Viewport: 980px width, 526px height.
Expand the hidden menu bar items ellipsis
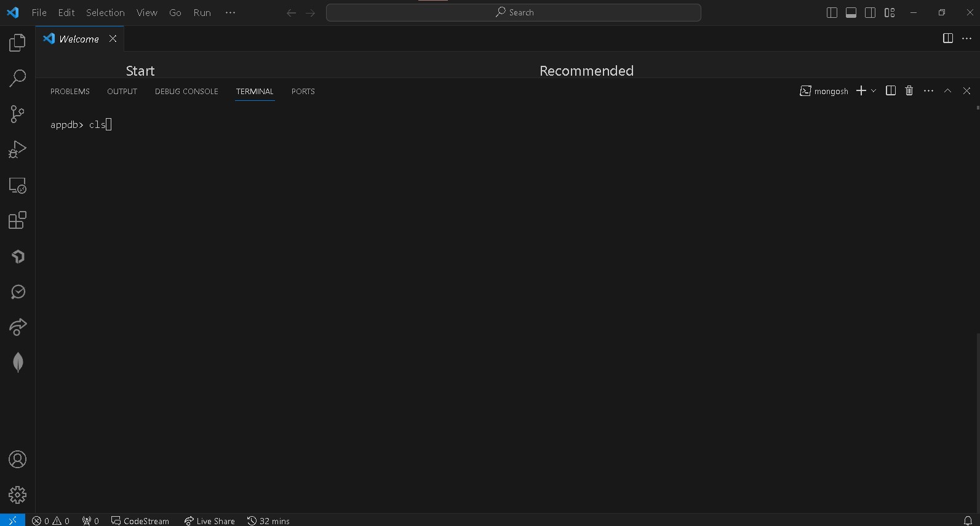230,13
